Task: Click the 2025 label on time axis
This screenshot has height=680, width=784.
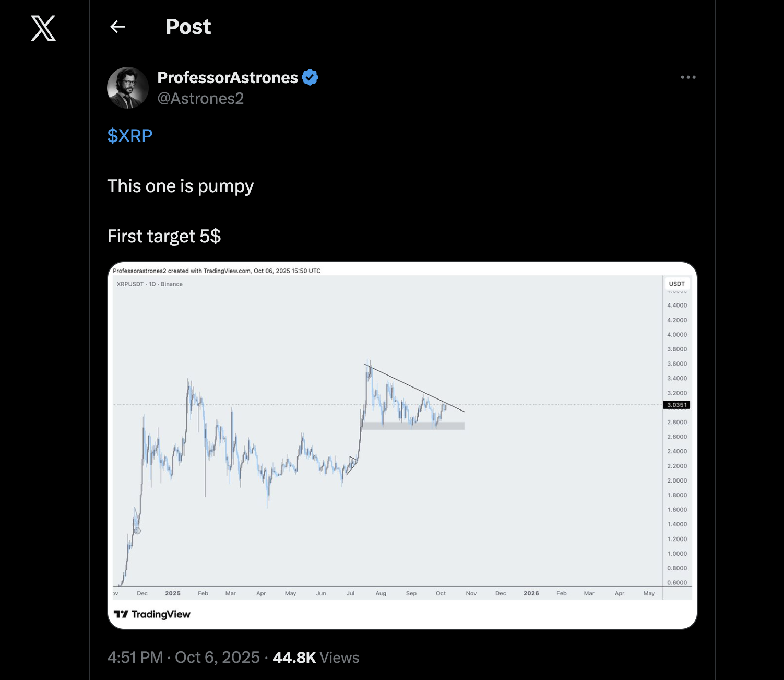Action: (172, 593)
